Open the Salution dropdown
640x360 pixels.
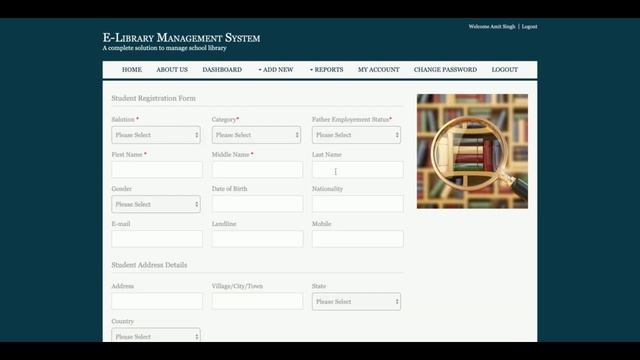coord(156,135)
